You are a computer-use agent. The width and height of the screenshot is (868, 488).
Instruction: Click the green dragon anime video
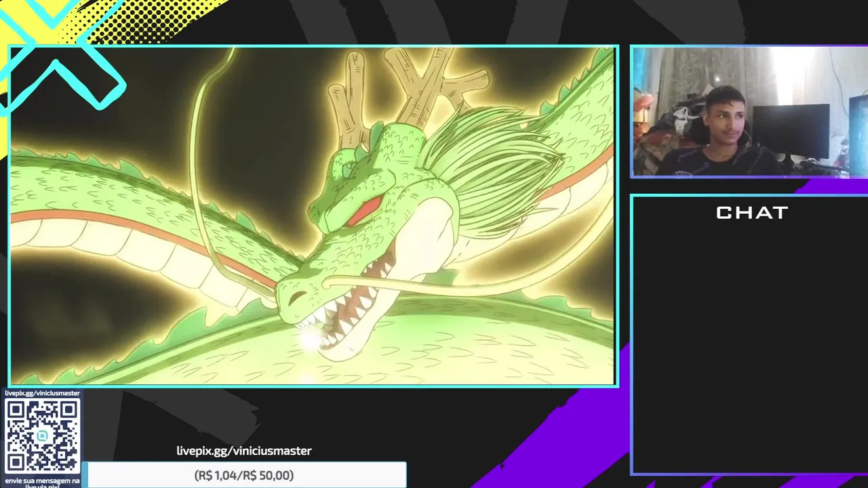(313, 216)
